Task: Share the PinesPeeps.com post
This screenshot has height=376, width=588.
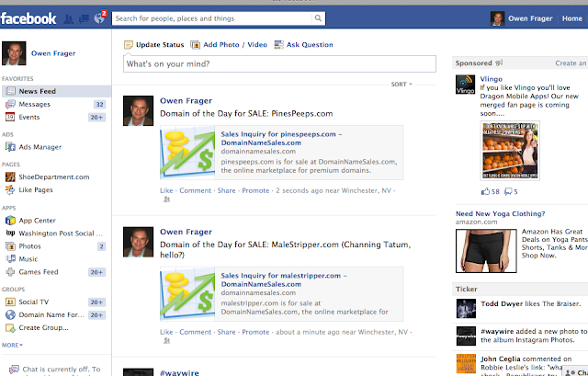Action: [227, 190]
